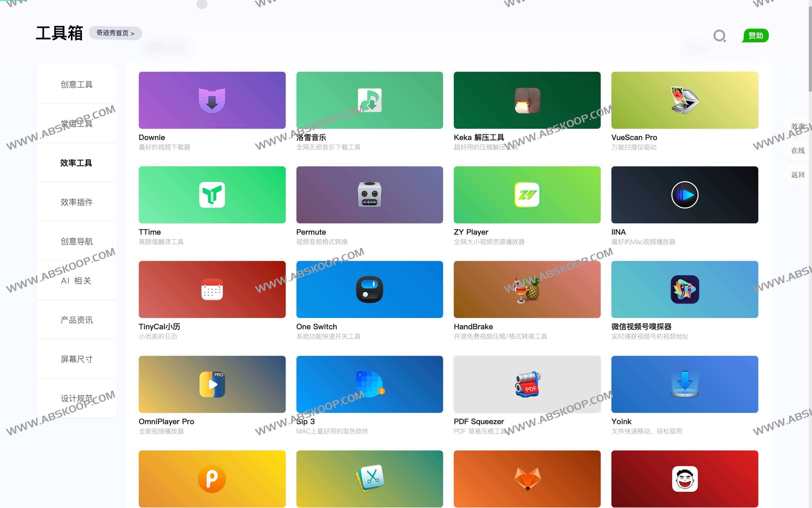Open the orange fox app icon
Image resolution: width=812 pixels, height=508 pixels.
pos(527,479)
